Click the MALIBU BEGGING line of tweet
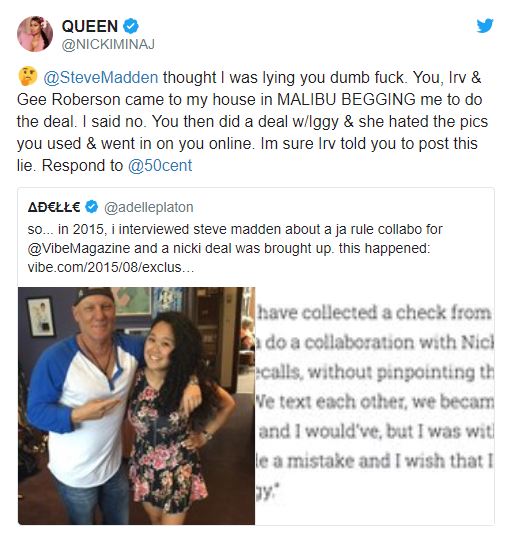The width and height of the screenshot is (512, 533). click(250, 100)
